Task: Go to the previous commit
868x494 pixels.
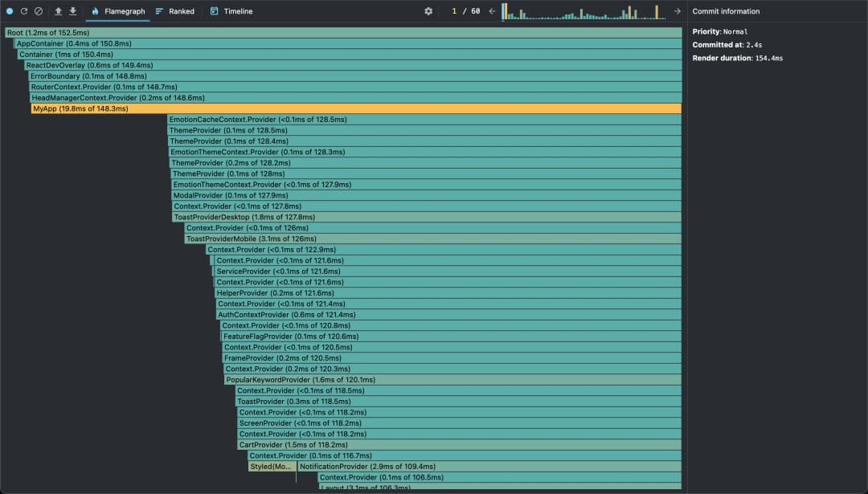Action: (x=492, y=11)
